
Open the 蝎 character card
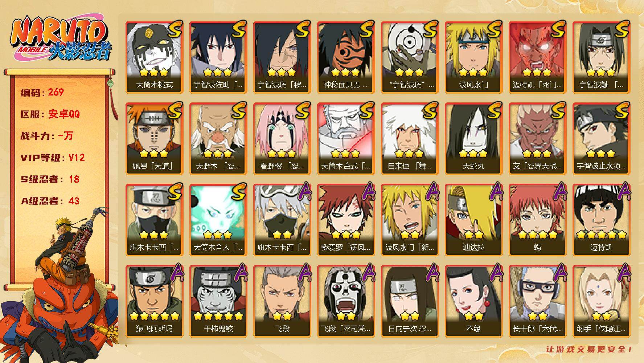click(537, 220)
